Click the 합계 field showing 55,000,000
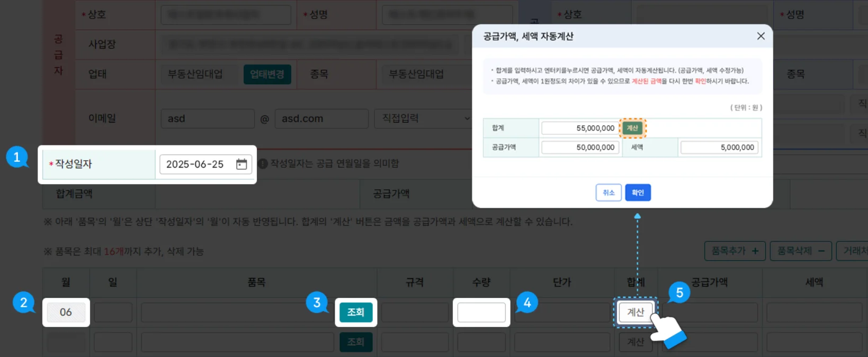This screenshot has height=357, width=868. pos(580,128)
